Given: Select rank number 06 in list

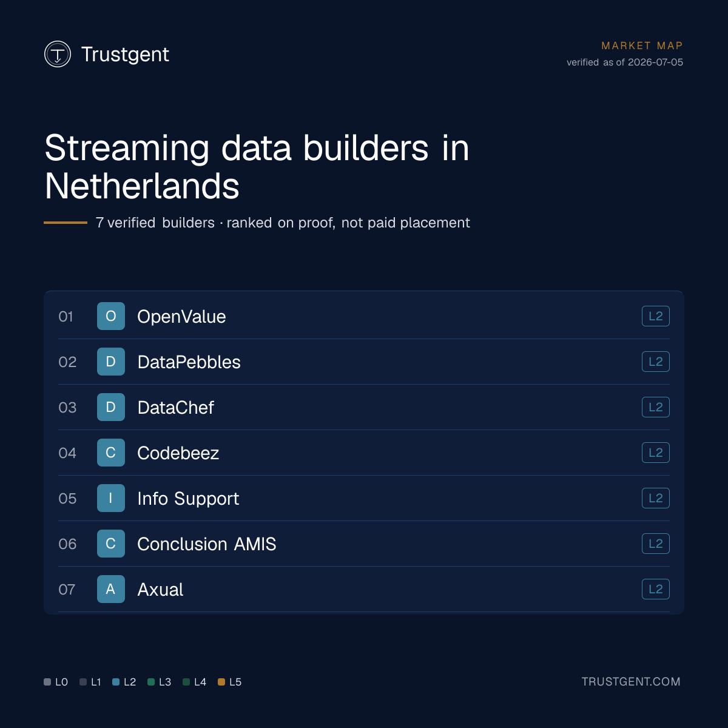Looking at the screenshot, I should [67, 544].
